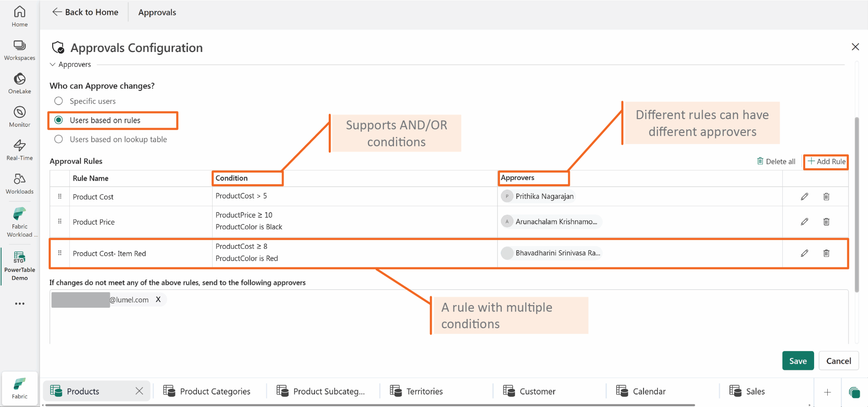Add a new sheet with plus icon
The height and width of the screenshot is (407, 868).
[827, 392]
